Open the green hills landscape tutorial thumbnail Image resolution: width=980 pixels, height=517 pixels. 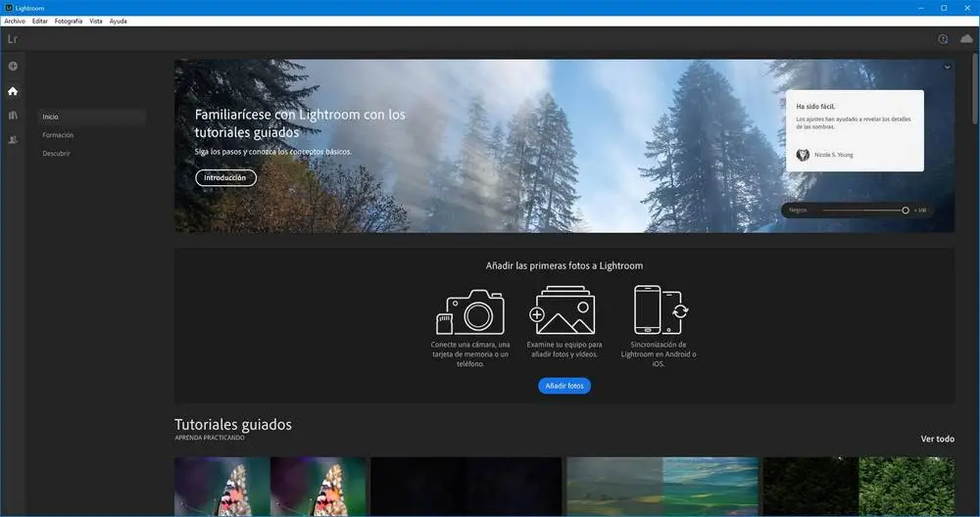pyautogui.click(x=662, y=487)
